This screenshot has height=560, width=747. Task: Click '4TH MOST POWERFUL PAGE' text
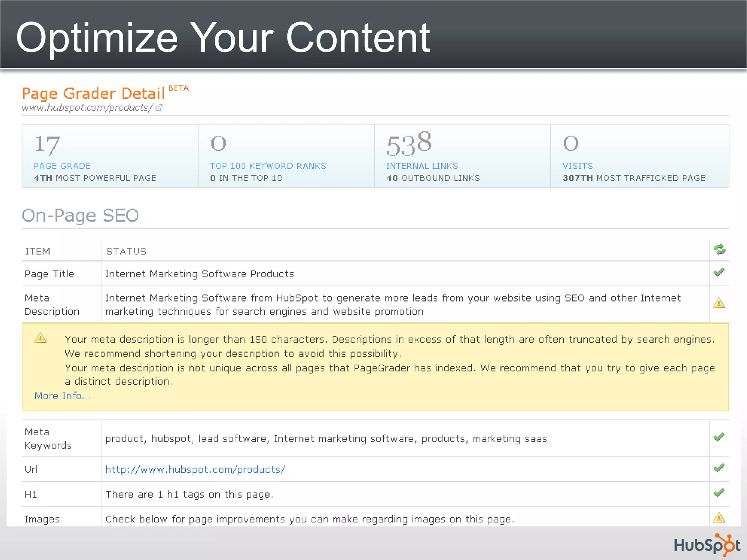coord(95,178)
